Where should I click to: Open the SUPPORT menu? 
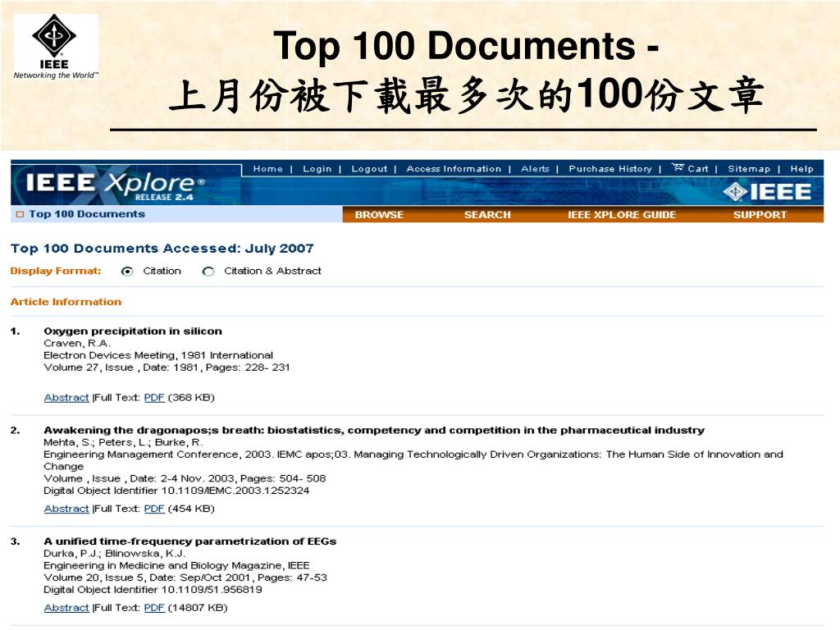point(760,214)
